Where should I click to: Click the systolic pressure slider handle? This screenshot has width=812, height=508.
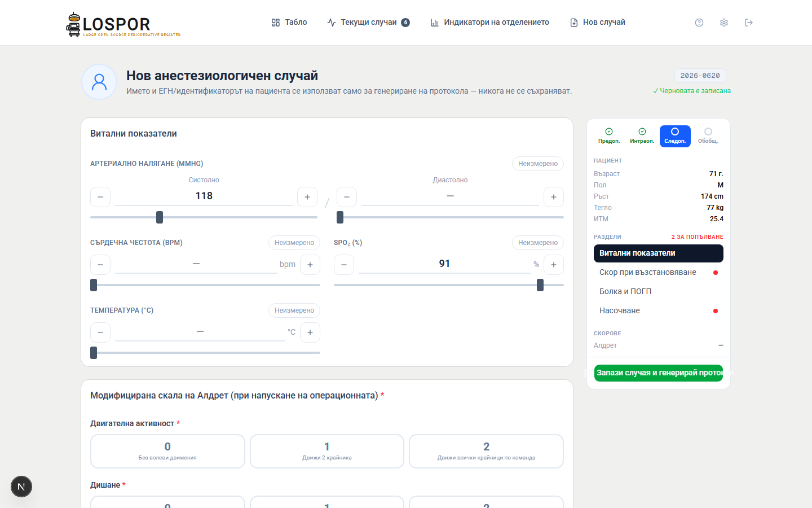[160, 217]
